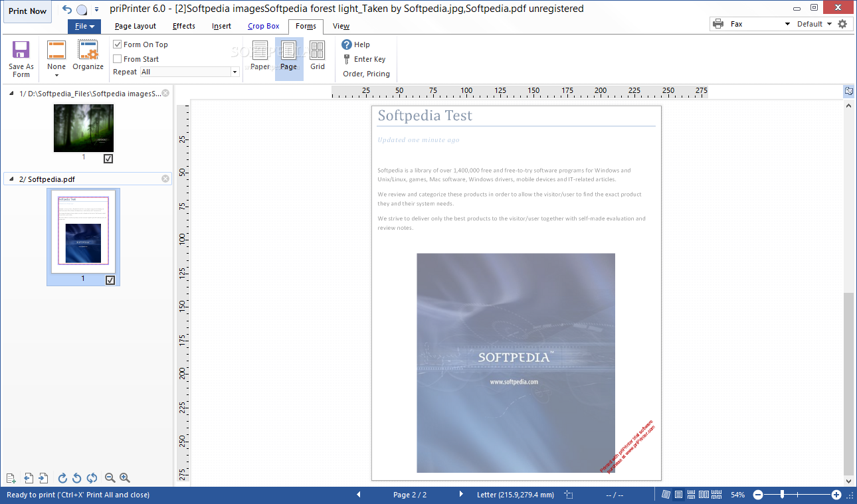
Task: Zoom out thumbnails panel
Action: point(110,478)
